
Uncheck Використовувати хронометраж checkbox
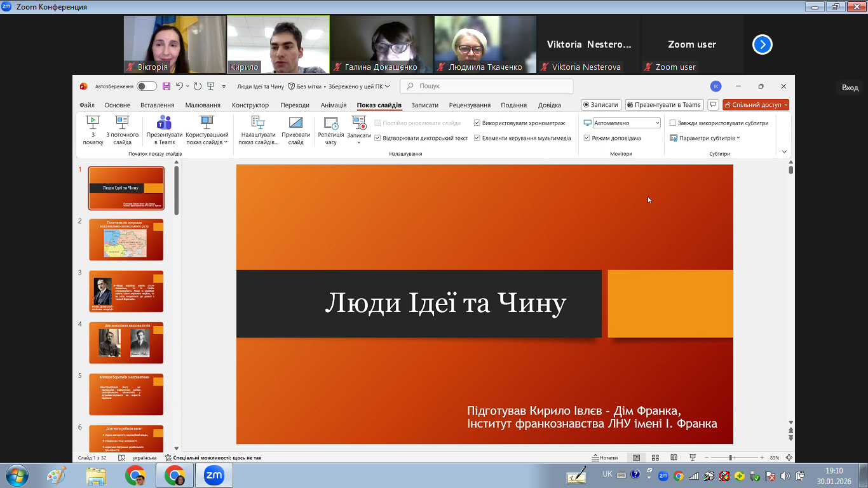(x=477, y=123)
